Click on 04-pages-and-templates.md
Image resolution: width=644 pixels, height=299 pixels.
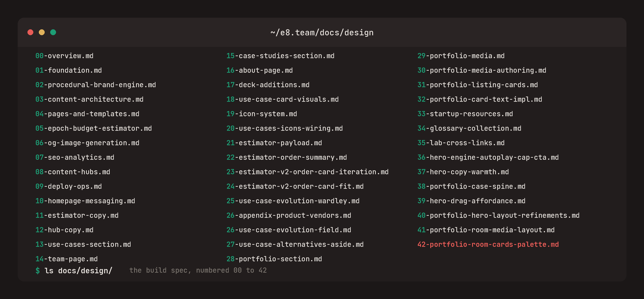87,114
